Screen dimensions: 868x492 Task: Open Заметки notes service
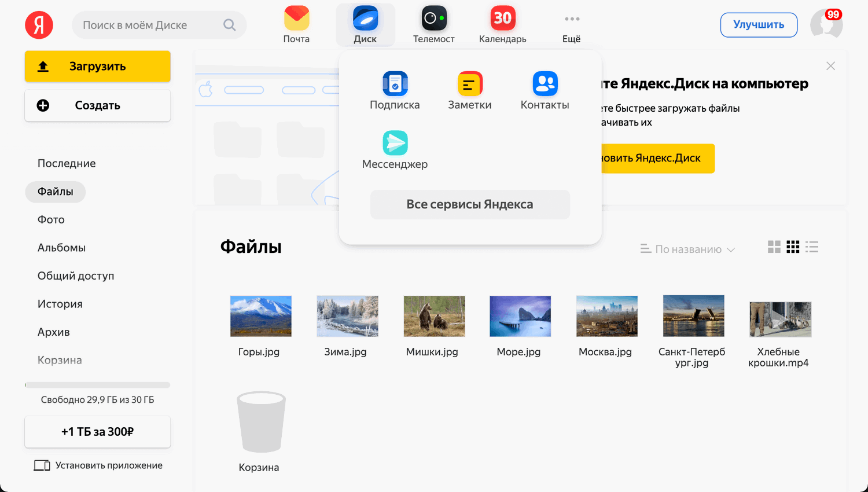[x=470, y=91]
